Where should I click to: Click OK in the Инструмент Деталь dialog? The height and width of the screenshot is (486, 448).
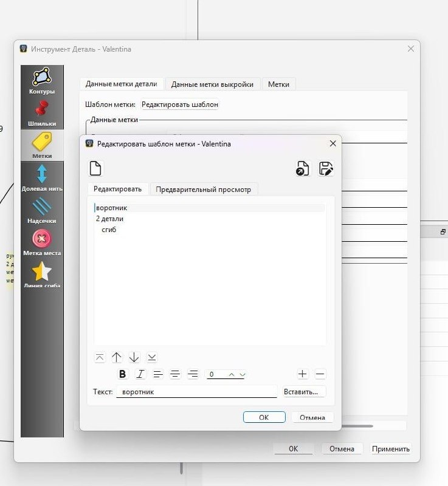293,448
